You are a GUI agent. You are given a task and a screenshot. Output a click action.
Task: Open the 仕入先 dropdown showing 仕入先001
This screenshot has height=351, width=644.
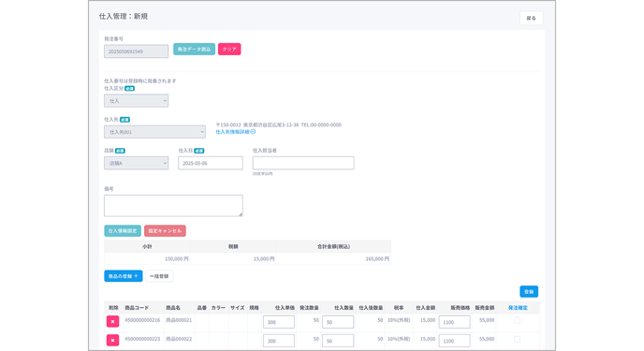154,132
